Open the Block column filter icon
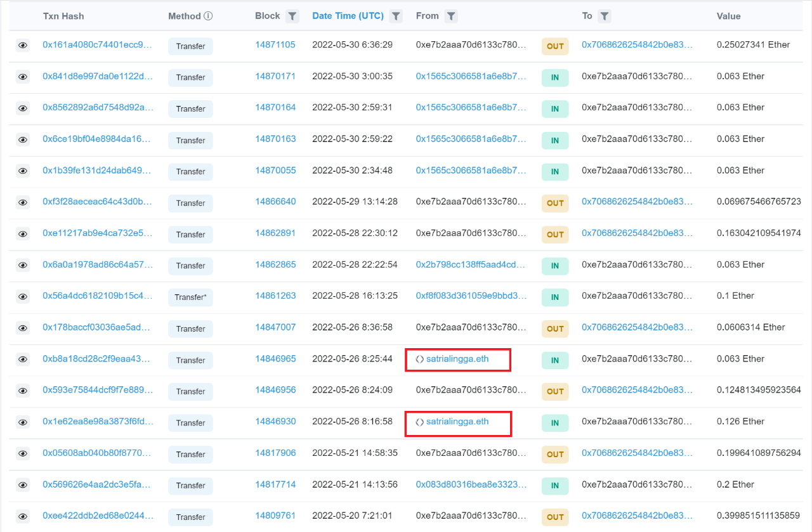This screenshot has width=812, height=532. 292,16
